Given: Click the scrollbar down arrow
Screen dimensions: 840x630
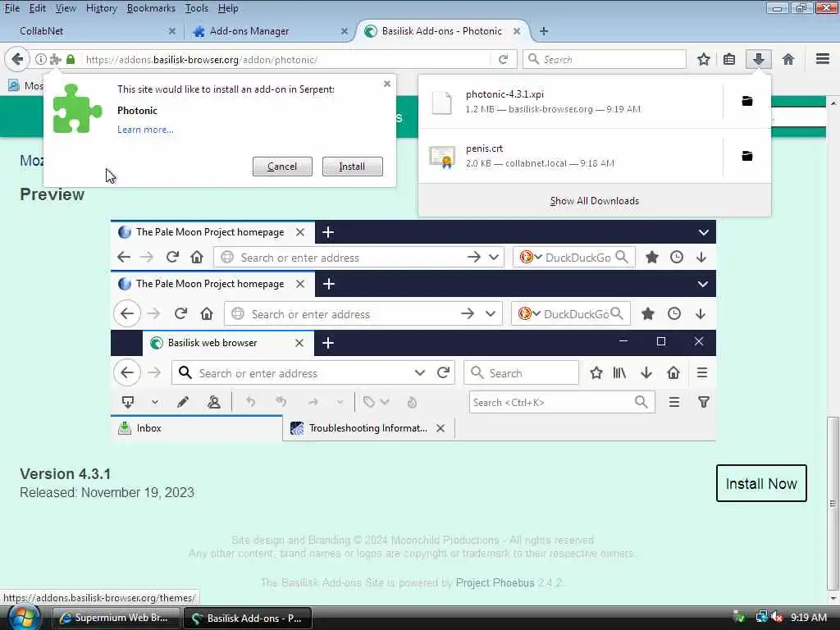Looking at the screenshot, I should click(833, 598).
